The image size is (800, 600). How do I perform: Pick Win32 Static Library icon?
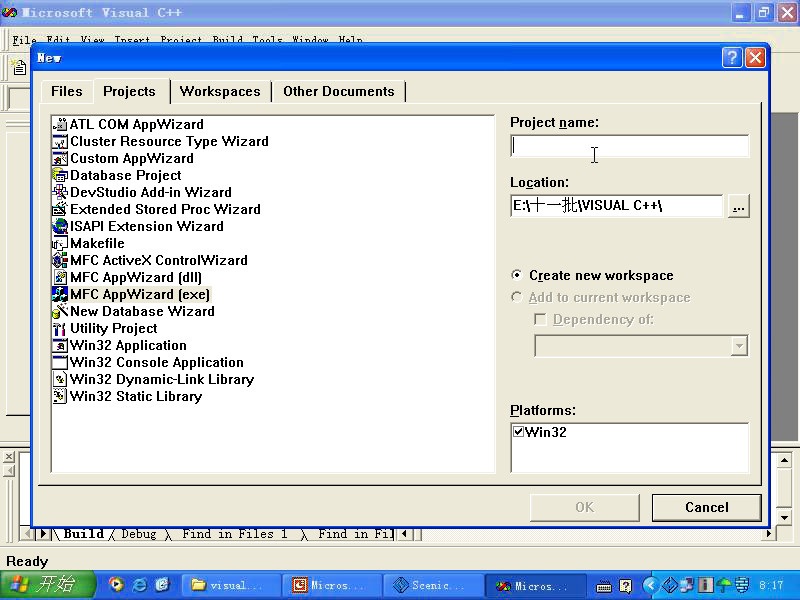[x=60, y=396]
